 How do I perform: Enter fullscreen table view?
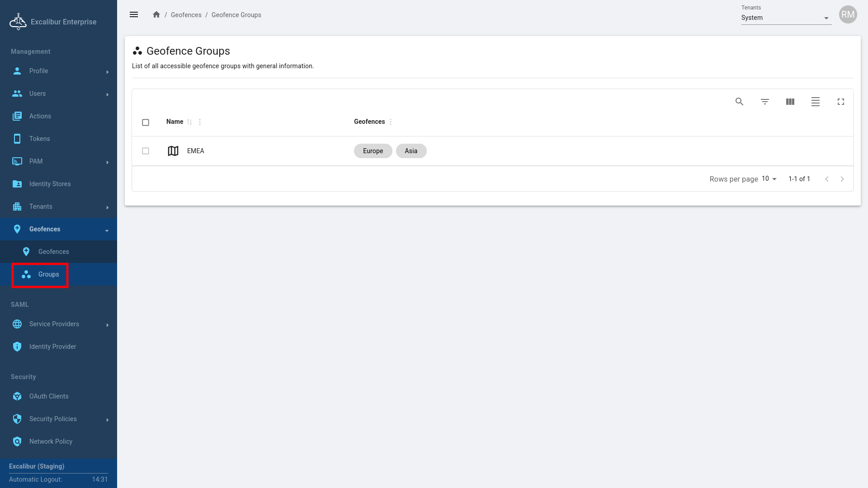coord(840,102)
